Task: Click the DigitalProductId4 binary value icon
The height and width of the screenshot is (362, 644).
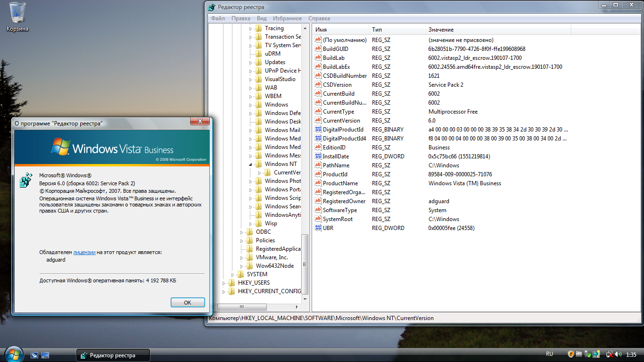Action: click(x=318, y=139)
